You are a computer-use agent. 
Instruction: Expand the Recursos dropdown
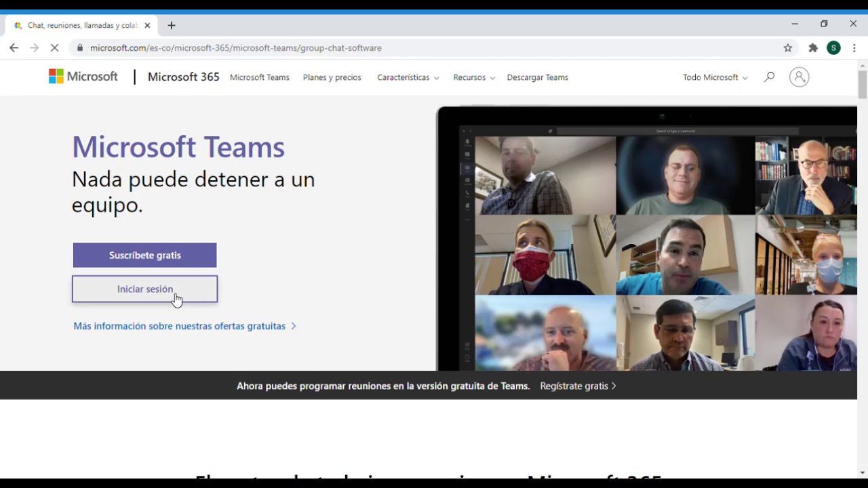(x=474, y=77)
